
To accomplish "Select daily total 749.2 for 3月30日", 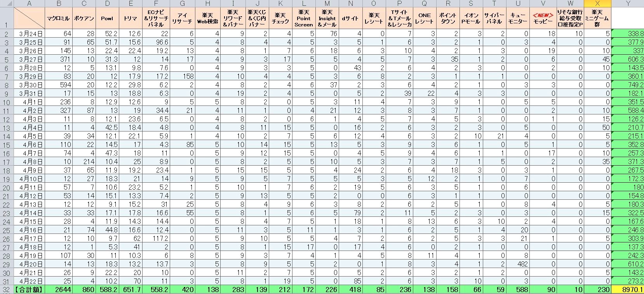I will [x=627, y=85].
